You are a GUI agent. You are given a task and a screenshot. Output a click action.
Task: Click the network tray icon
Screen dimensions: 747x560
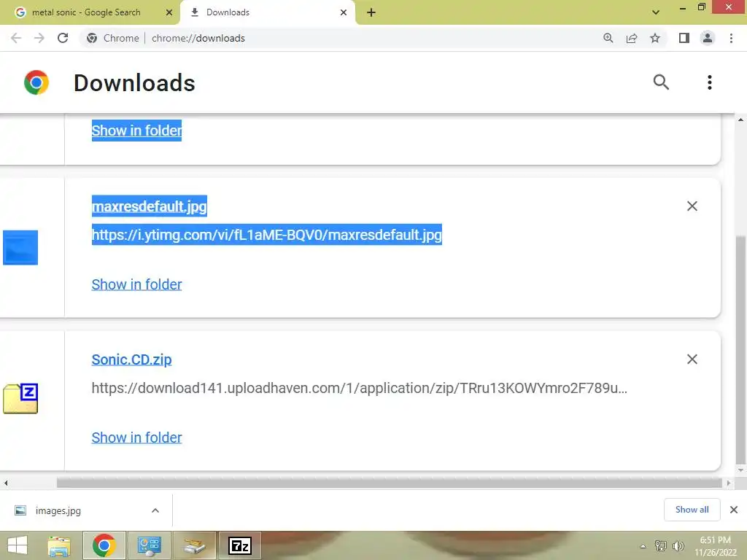point(660,546)
